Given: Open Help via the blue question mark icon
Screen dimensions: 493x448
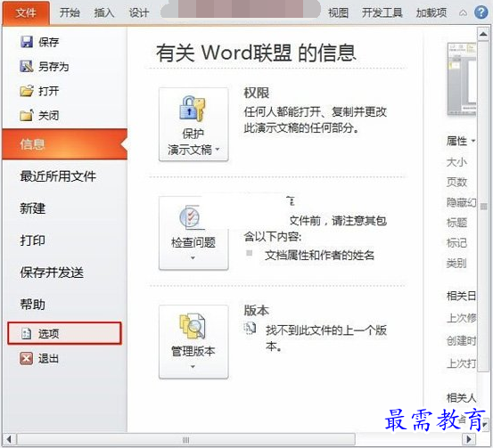Looking at the screenshot, I should [481, 12].
